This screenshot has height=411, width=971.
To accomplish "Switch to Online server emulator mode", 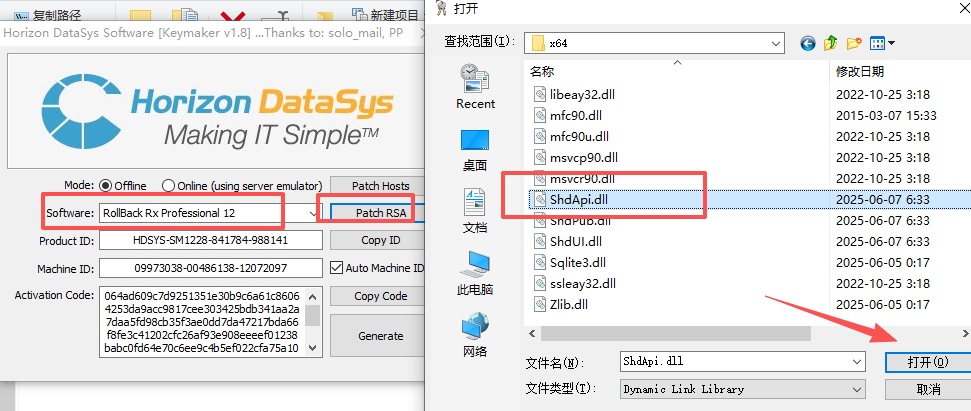I will click(x=168, y=186).
